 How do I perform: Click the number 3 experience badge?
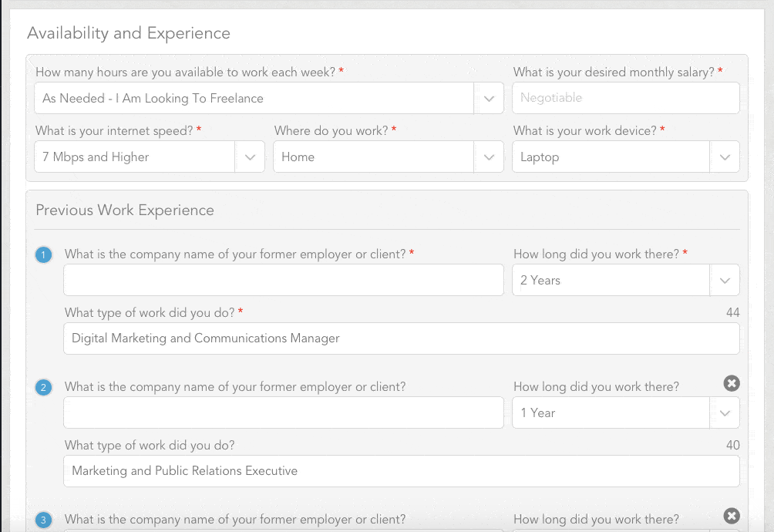click(x=44, y=520)
